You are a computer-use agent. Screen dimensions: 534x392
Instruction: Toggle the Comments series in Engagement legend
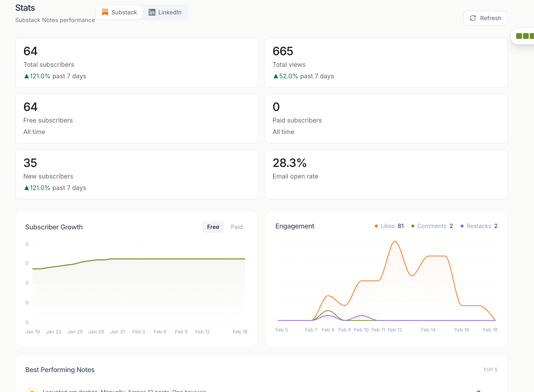(431, 226)
